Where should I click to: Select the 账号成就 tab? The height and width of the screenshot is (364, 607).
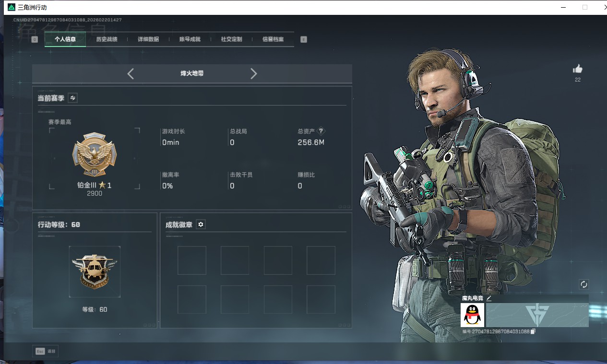pos(190,39)
